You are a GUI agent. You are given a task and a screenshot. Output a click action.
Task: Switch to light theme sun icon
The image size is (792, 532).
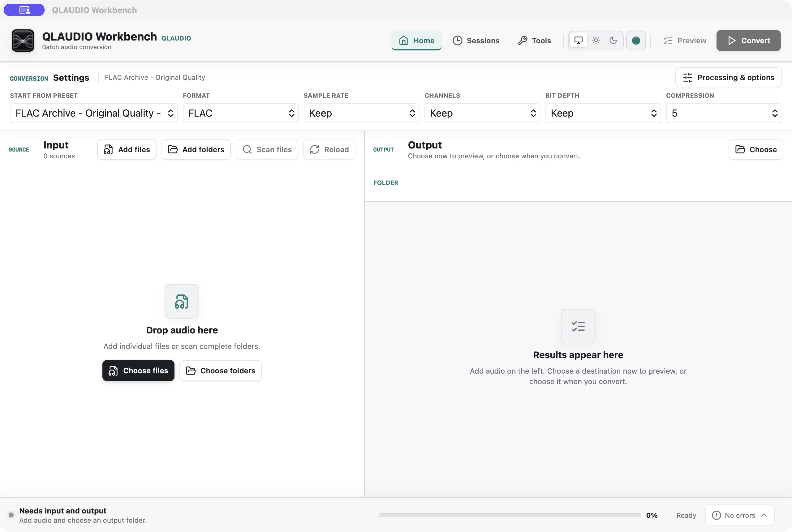[596, 41]
